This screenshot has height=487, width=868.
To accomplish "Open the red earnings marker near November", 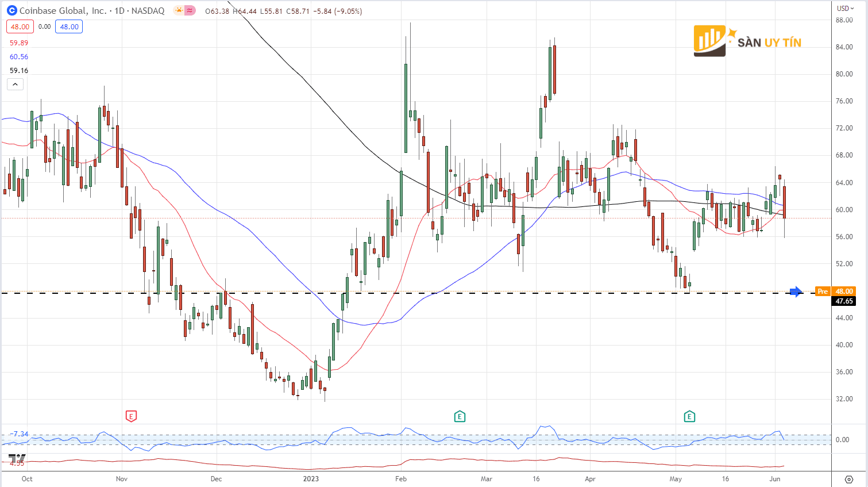I will [x=131, y=416].
